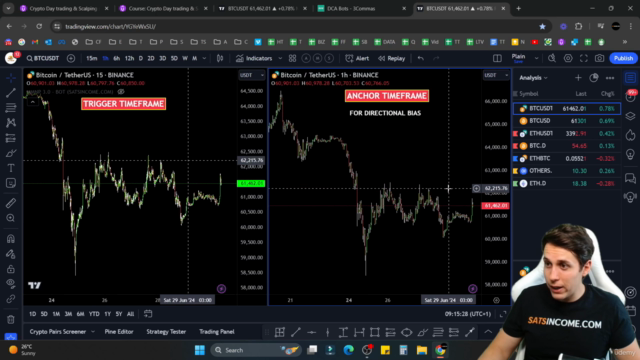Open the Windows Start menu
Screen dimensions: 640x360
click(x=200, y=350)
